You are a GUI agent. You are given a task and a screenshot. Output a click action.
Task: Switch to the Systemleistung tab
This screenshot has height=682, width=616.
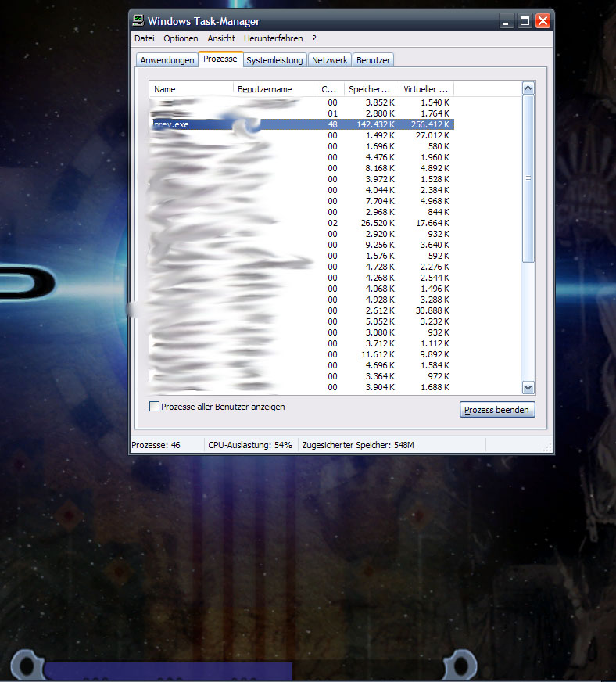[274, 60]
